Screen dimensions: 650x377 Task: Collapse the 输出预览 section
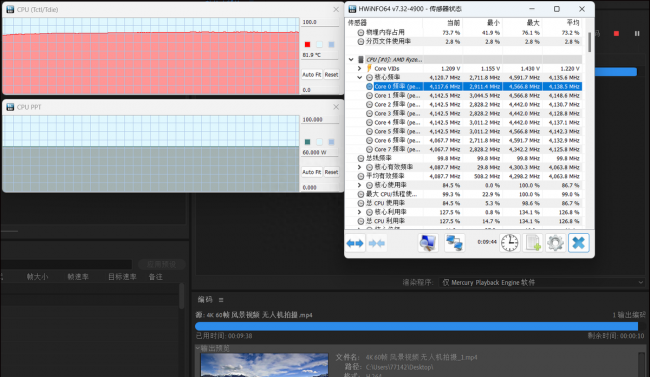[x=198, y=348]
